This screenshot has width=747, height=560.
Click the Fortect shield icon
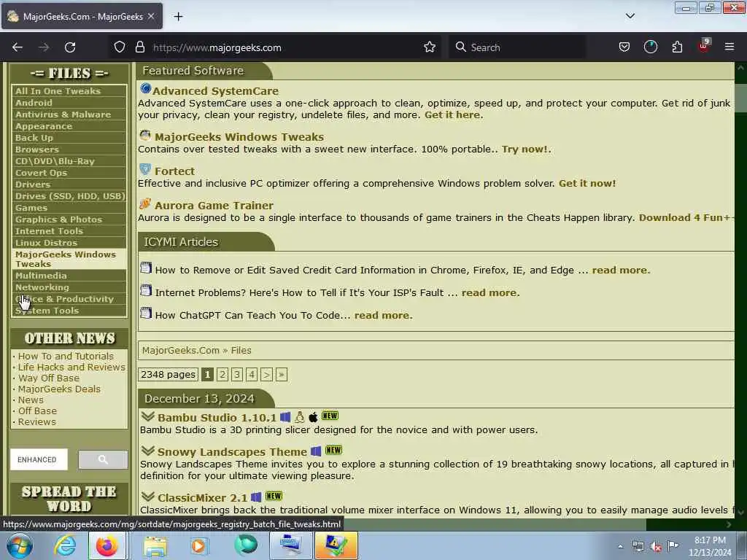point(145,169)
